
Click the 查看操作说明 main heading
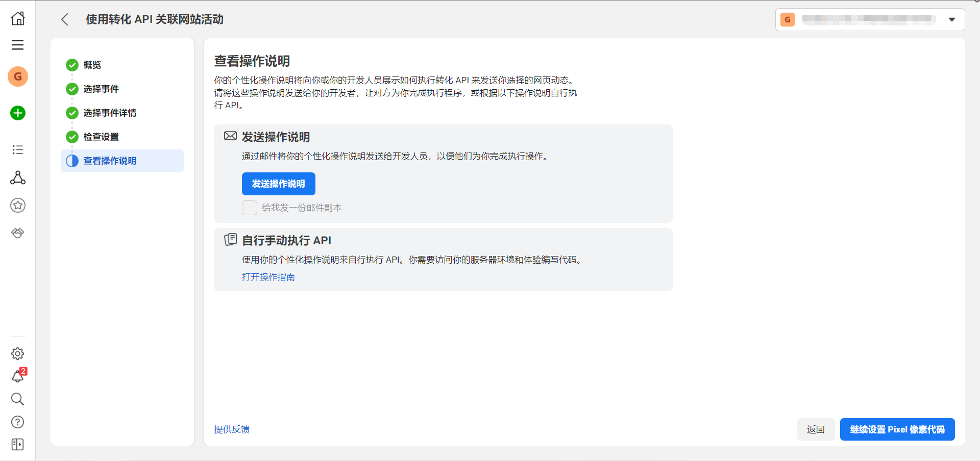252,61
